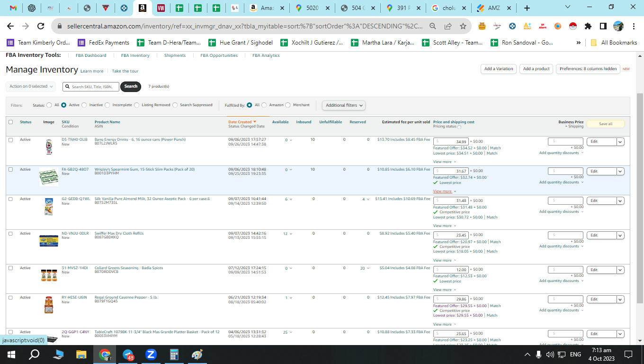Open the Edit dropdown arrow for Silk Almond Milk

pyautogui.click(x=620, y=201)
